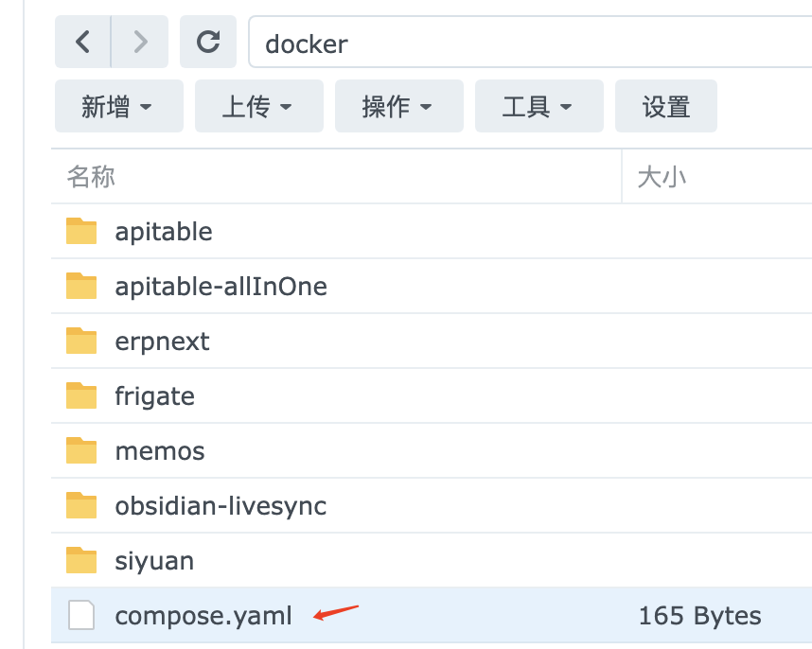Click the siyuan folder icon
Image resolution: width=812 pixels, height=649 pixels.
81,561
